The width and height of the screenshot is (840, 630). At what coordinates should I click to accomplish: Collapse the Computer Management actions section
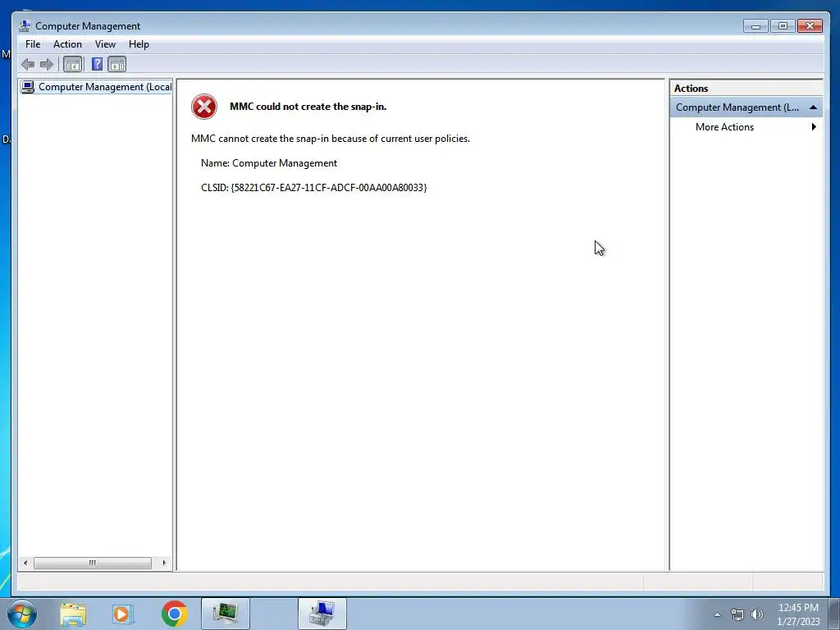(813, 107)
